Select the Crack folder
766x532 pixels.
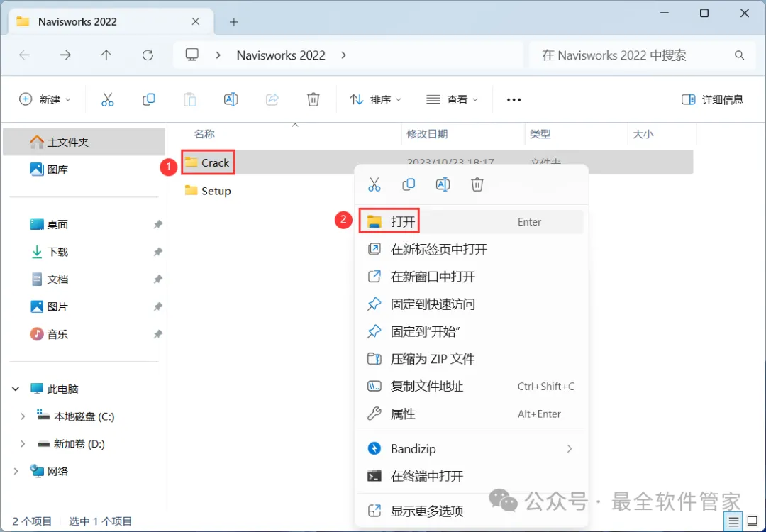pyautogui.click(x=208, y=162)
